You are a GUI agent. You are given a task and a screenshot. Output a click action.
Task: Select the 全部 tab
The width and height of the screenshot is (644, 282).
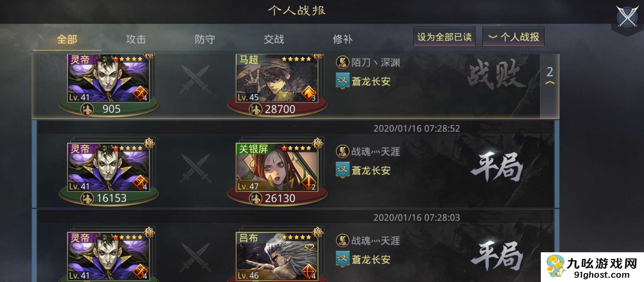click(67, 39)
